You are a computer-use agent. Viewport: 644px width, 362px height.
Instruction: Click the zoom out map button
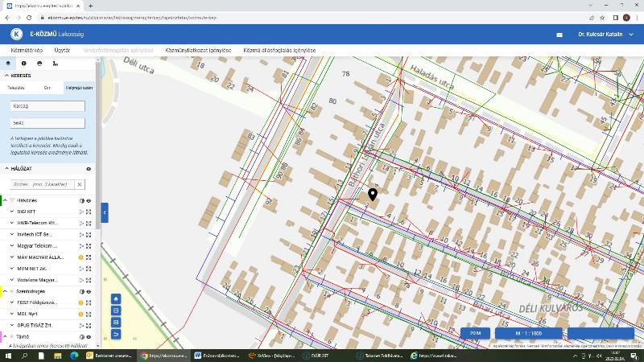pos(116,322)
